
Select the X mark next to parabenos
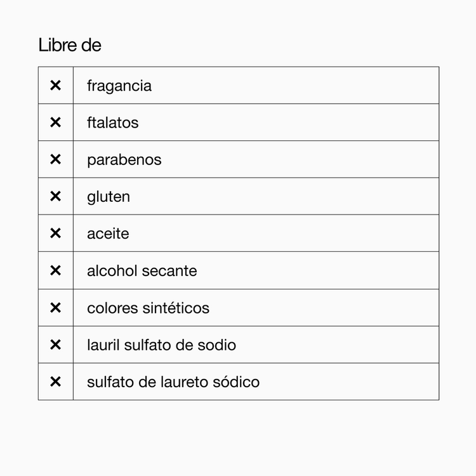pos(56,159)
